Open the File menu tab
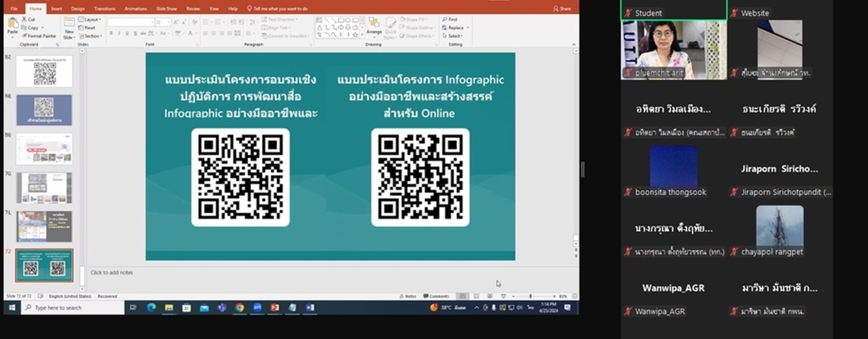The width and height of the screenshot is (868, 339). pyautogui.click(x=14, y=9)
